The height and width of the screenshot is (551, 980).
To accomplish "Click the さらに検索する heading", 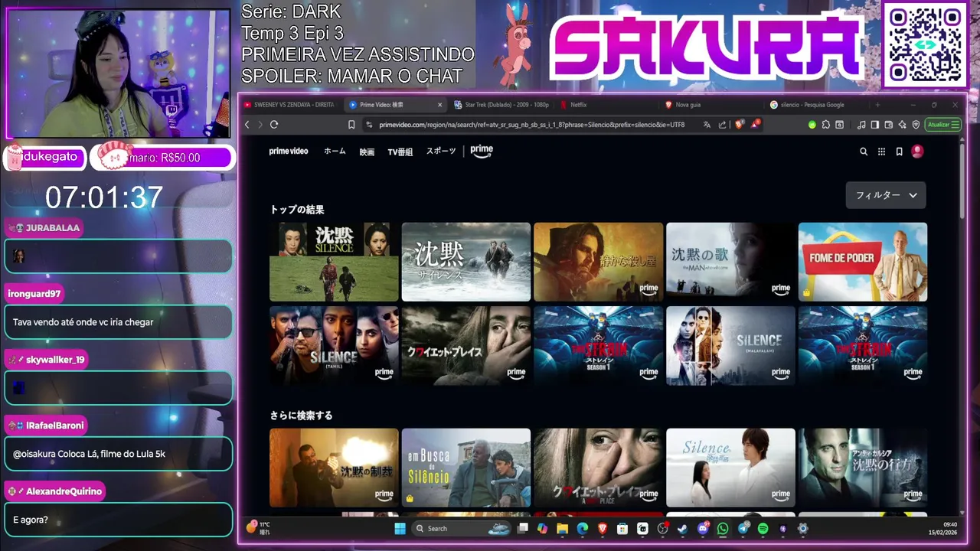I will click(302, 416).
